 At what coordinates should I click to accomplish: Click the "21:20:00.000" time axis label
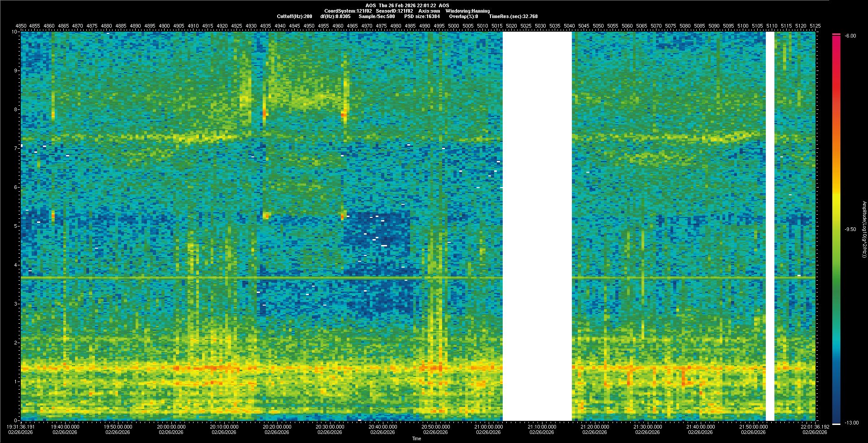point(594,426)
